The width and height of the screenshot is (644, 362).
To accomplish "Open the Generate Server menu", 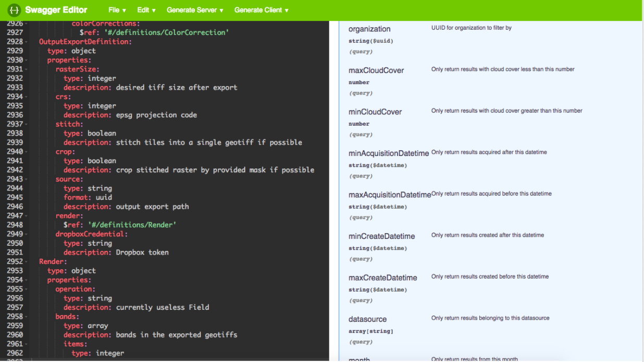I will click(x=195, y=10).
